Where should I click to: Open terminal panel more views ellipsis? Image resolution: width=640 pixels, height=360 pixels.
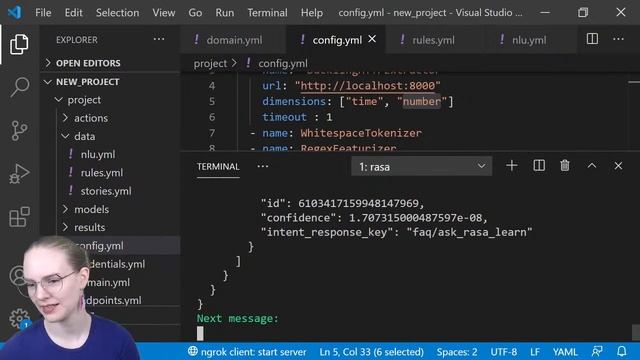(x=263, y=167)
